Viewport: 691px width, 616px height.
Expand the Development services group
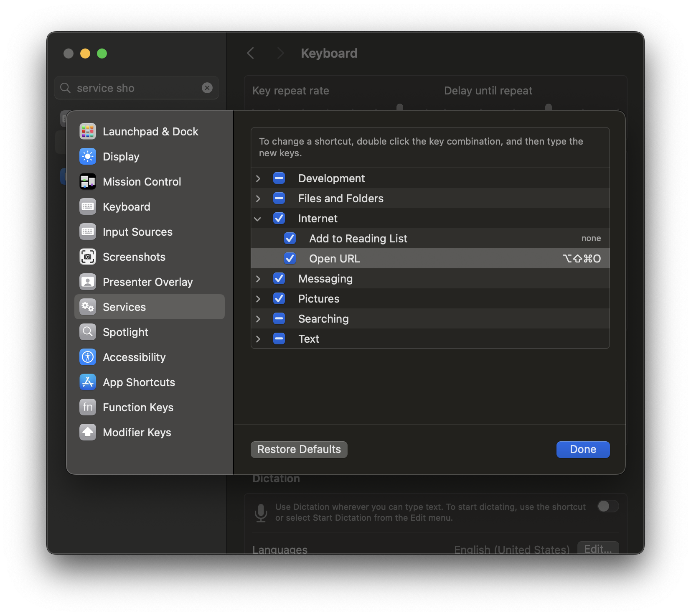tap(258, 178)
